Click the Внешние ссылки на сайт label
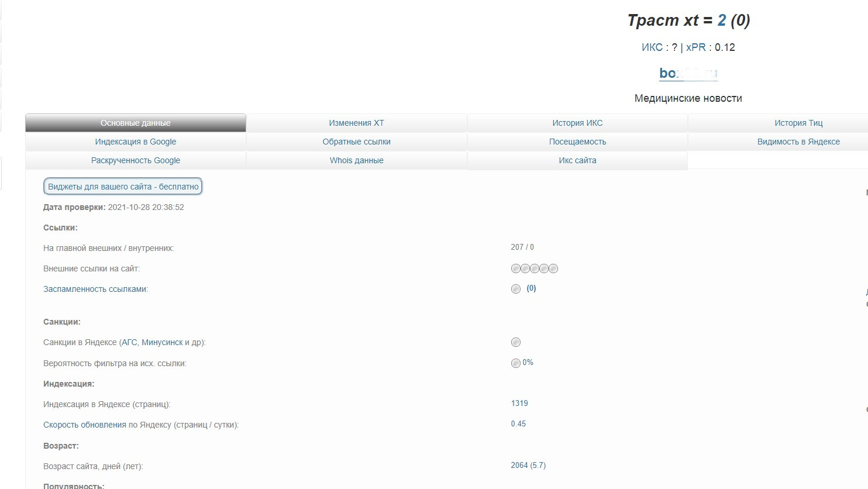The image size is (868, 489). click(x=92, y=268)
